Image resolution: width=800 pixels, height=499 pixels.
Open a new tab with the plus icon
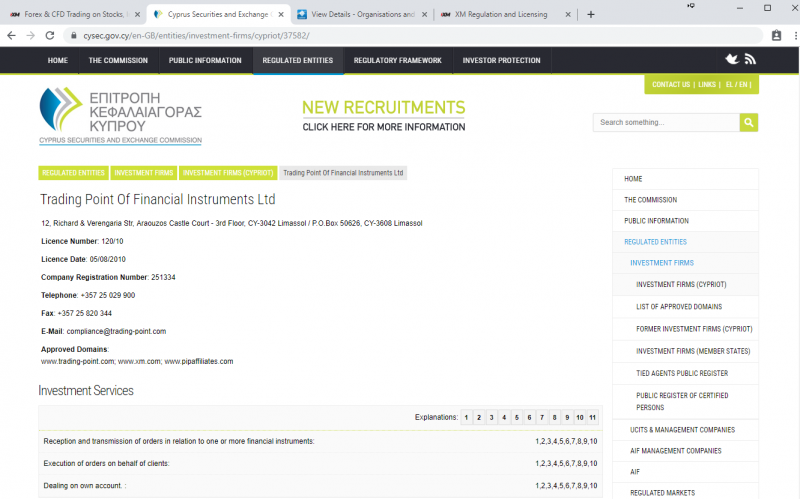pos(591,14)
